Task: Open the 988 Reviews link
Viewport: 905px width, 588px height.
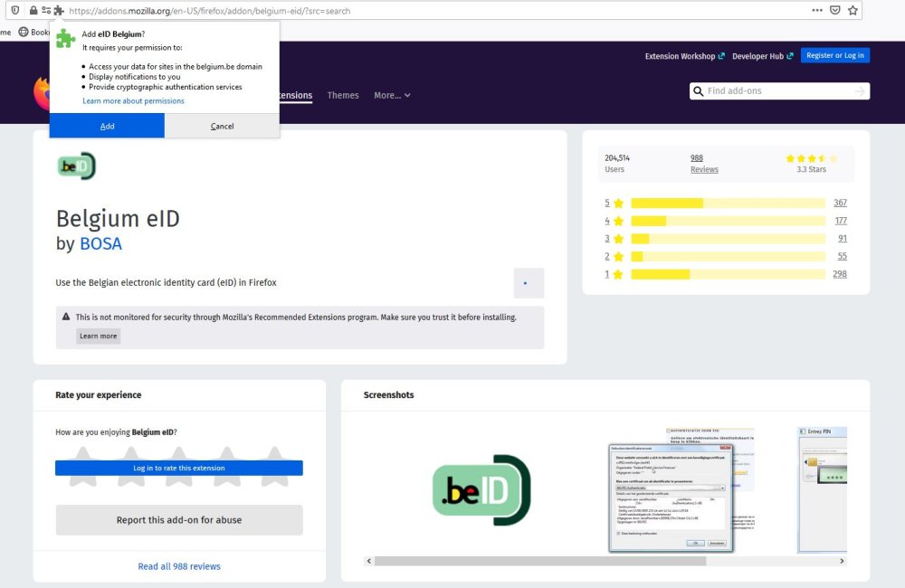Action: [704, 164]
